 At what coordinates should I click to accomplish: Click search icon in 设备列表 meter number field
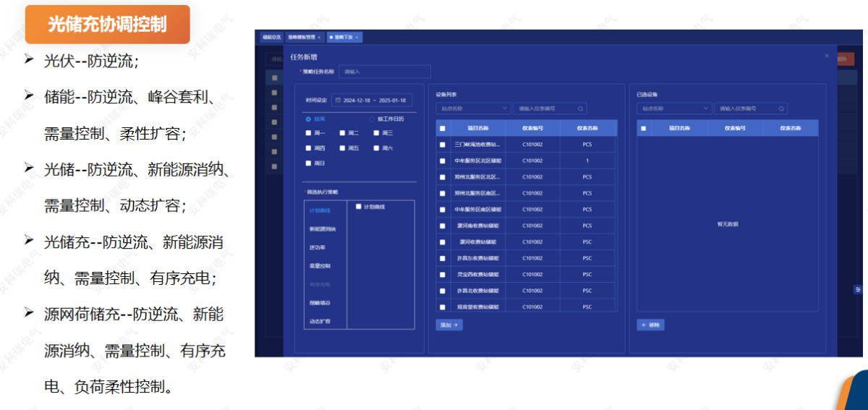(580, 108)
